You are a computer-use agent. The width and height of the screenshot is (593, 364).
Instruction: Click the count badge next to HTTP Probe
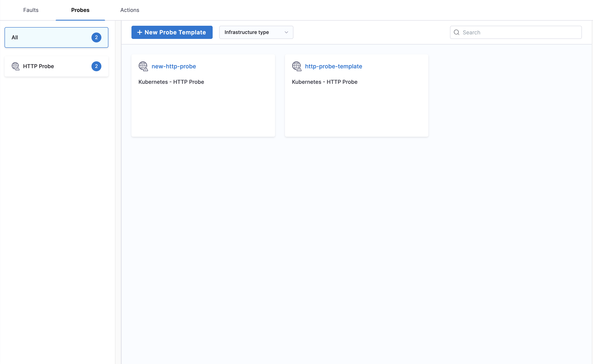click(x=96, y=66)
